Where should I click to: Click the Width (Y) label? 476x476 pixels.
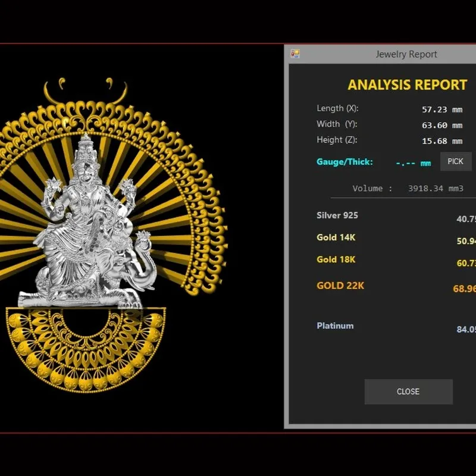tap(337, 124)
